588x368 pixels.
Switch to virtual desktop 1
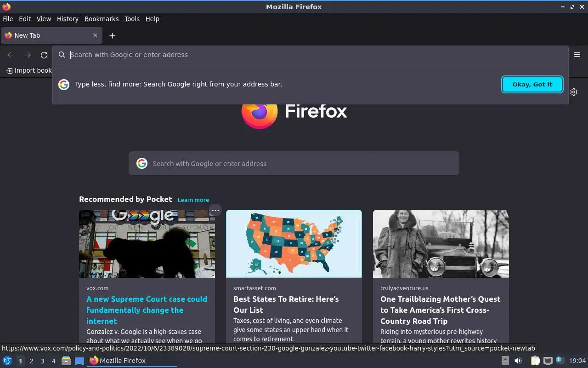tap(20, 361)
